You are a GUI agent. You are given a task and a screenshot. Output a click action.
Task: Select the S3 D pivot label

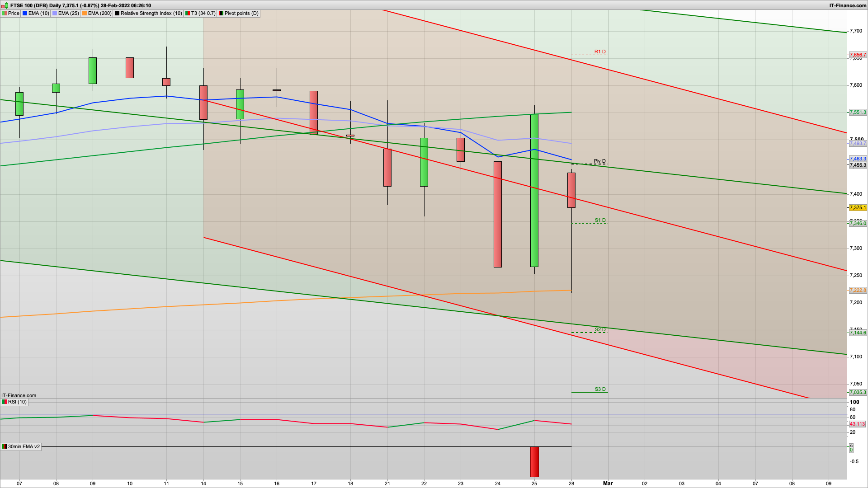(x=600, y=389)
